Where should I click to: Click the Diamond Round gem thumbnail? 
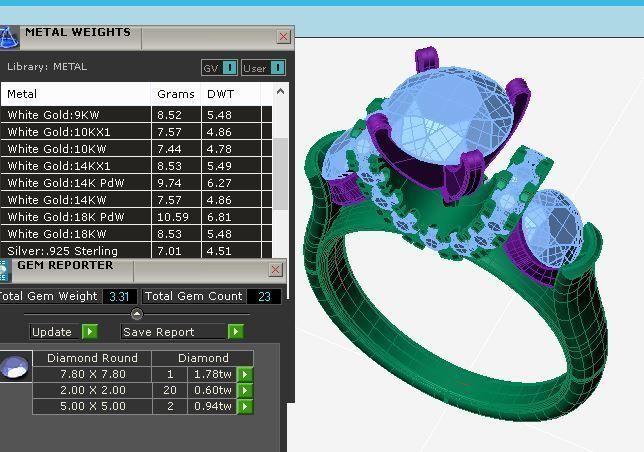[x=15, y=366]
